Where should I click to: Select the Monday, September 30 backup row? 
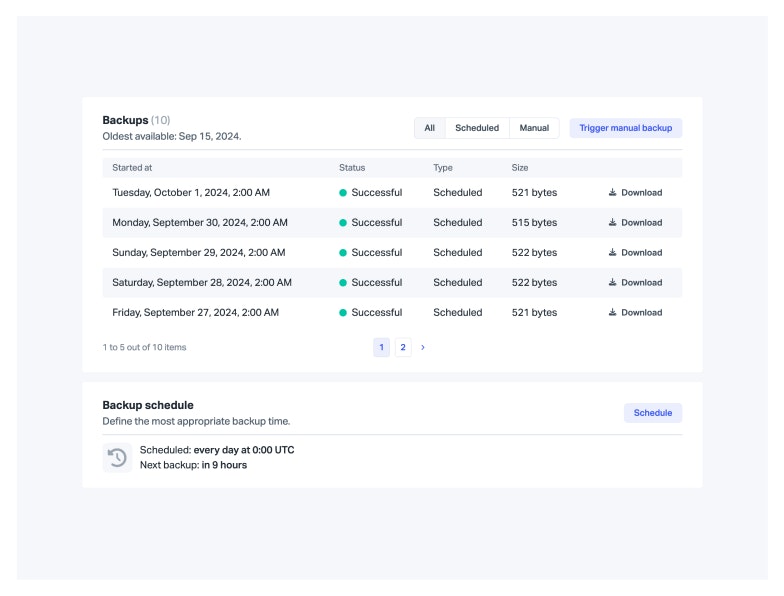point(200,223)
